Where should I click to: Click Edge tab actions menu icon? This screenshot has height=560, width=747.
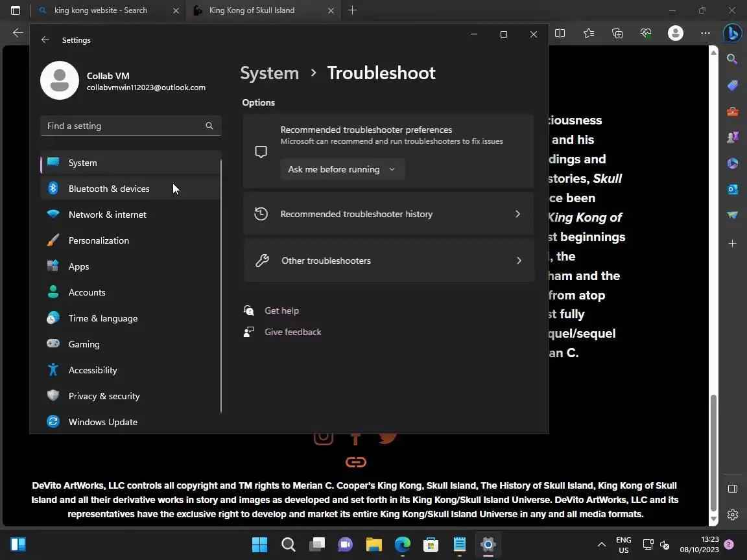tap(16, 10)
